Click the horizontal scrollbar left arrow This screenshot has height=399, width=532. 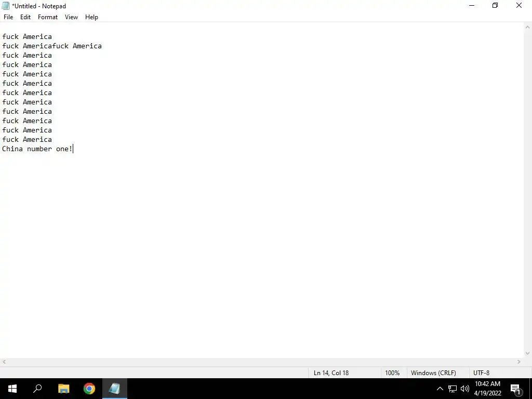click(4, 362)
